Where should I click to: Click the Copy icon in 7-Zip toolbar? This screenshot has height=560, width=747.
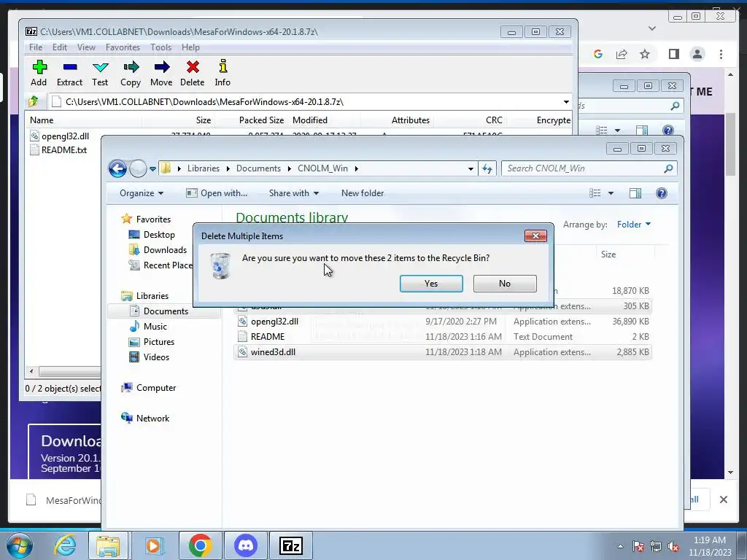[x=131, y=73]
